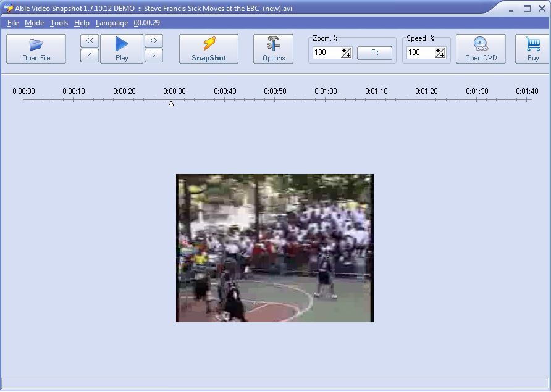The image size is (551, 392).
Task: Open a video with the Open File icon
Action: pos(35,49)
